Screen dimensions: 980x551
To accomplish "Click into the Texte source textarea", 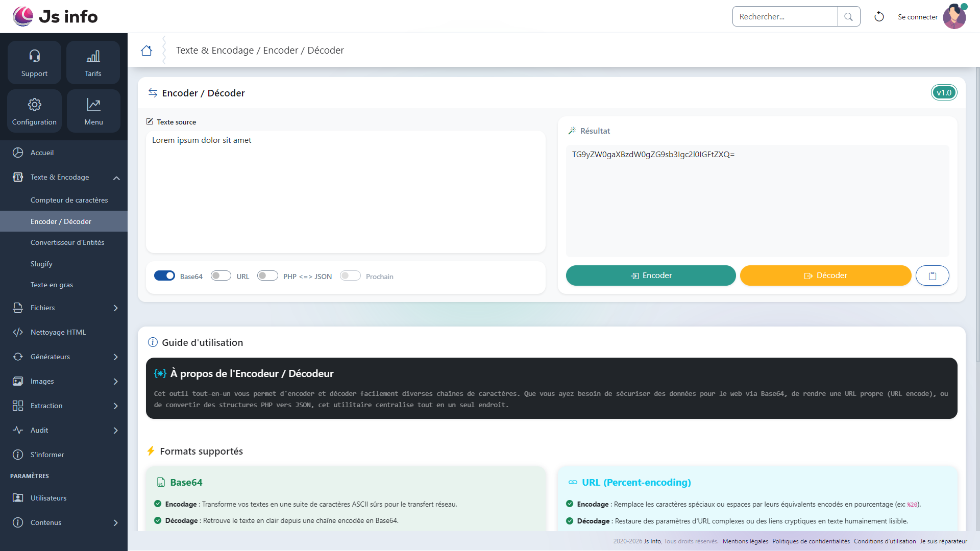I will tap(346, 192).
